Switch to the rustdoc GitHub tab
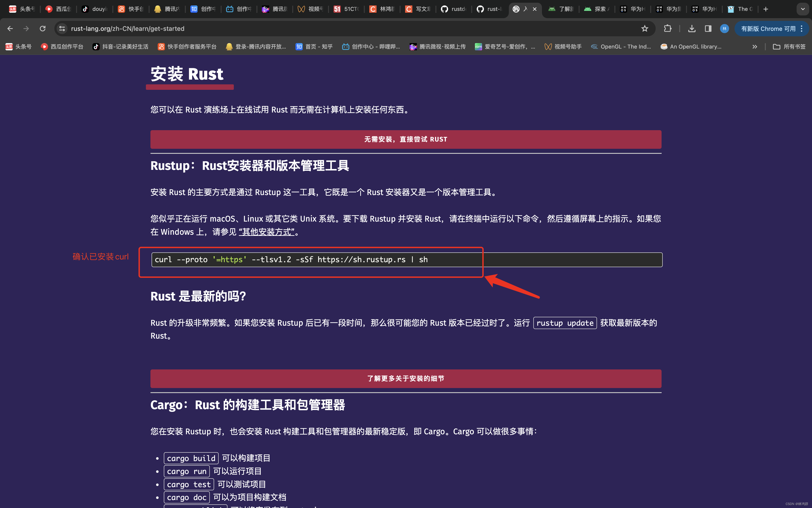Screen dimensions: 812x508 click(x=454, y=9)
